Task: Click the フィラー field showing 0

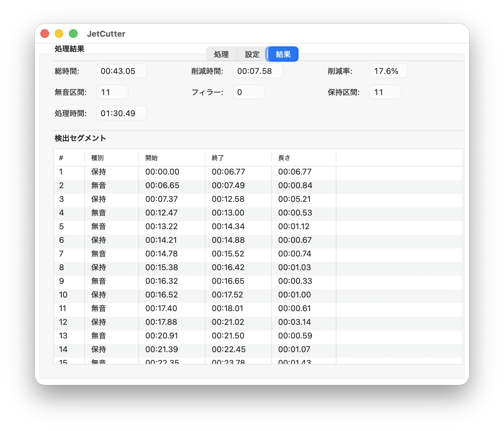Action: coord(249,92)
